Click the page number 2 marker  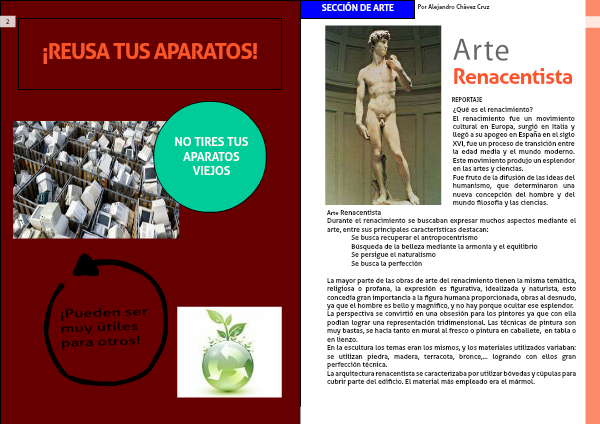click(x=8, y=21)
